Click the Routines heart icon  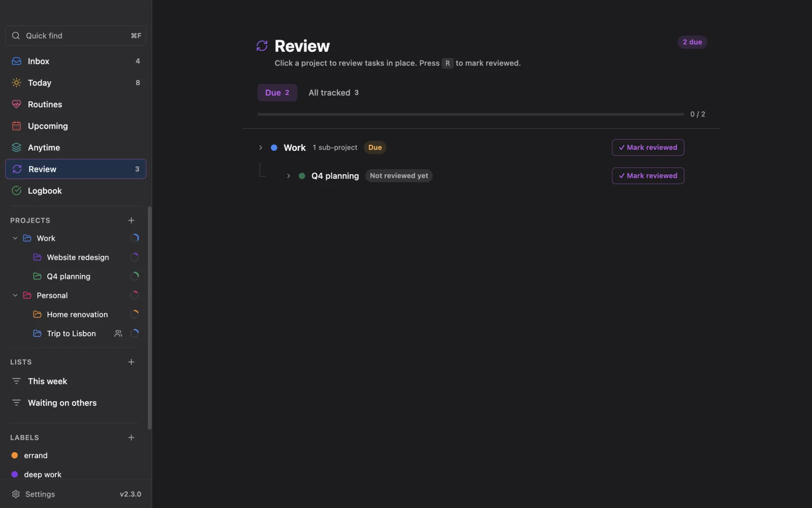[16, 104]
